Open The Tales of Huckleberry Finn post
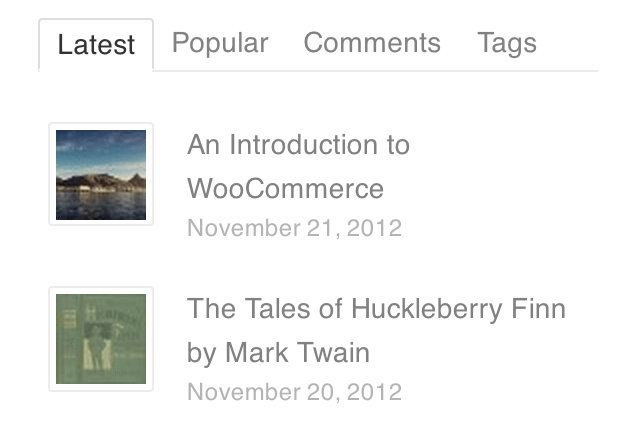This screenshot has width=634, height=430. 376,330
